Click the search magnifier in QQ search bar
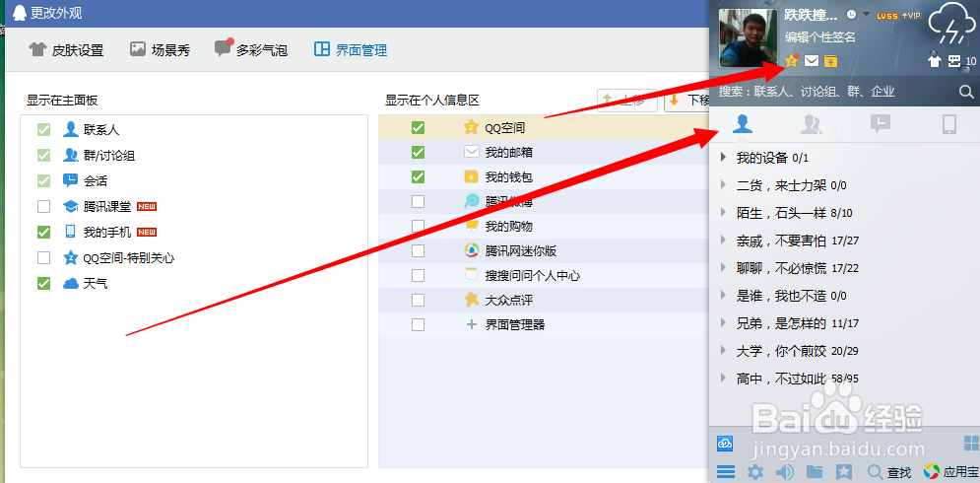 [966, 92]
